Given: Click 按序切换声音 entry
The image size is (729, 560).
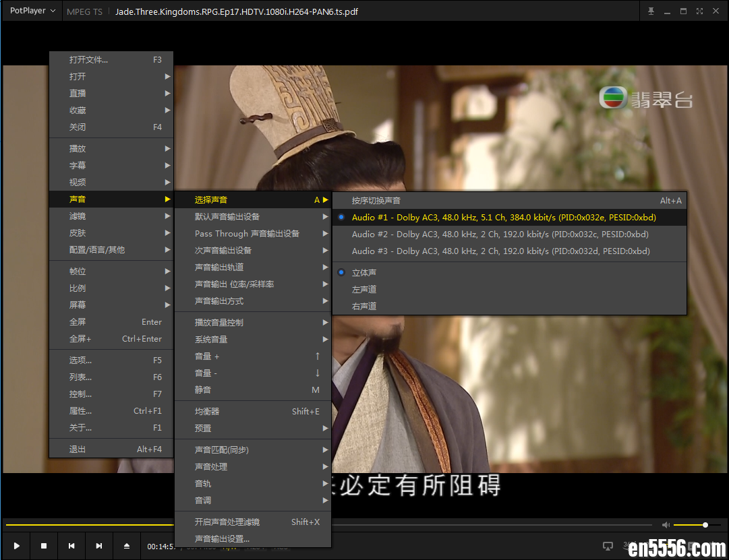Looking at the screenshot, I should (510, 200).
